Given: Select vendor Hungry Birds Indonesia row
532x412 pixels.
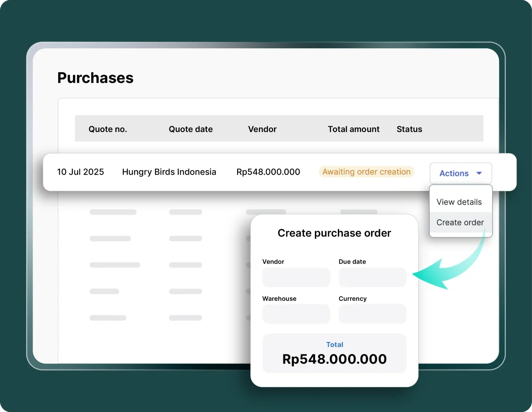Looking at the screenshot, I should [169, 172].
